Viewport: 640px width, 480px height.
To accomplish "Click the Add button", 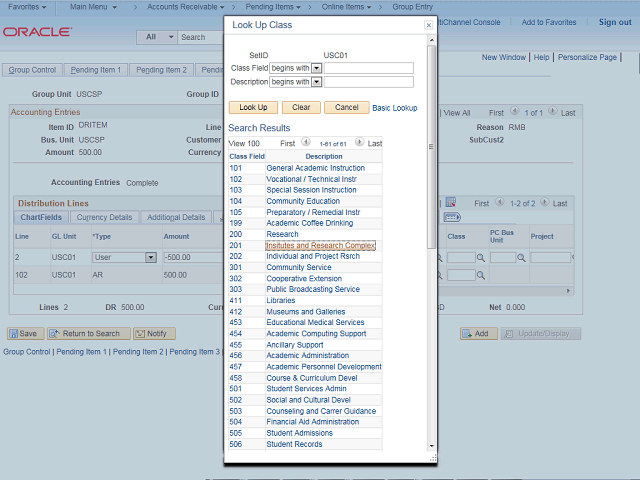I will [x=478, y=334].
